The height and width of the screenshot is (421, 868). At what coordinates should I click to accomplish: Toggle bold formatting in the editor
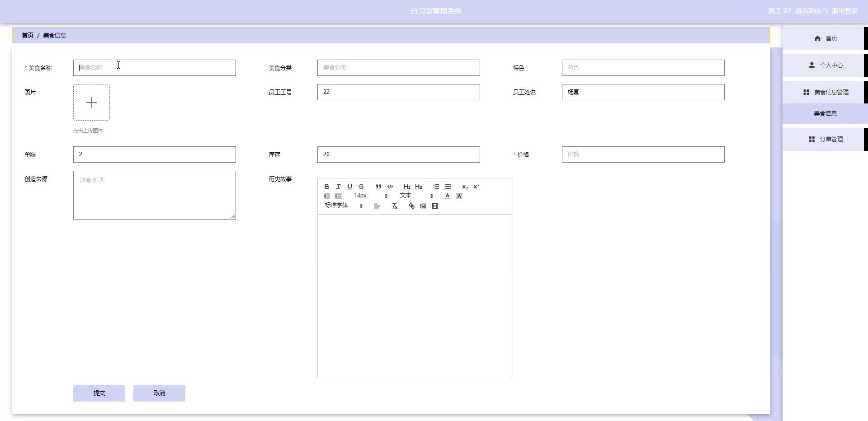[326, 187]
